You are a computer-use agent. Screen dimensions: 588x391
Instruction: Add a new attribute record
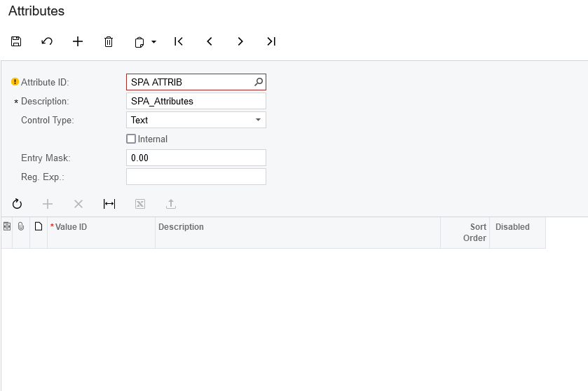coord(78,41)
